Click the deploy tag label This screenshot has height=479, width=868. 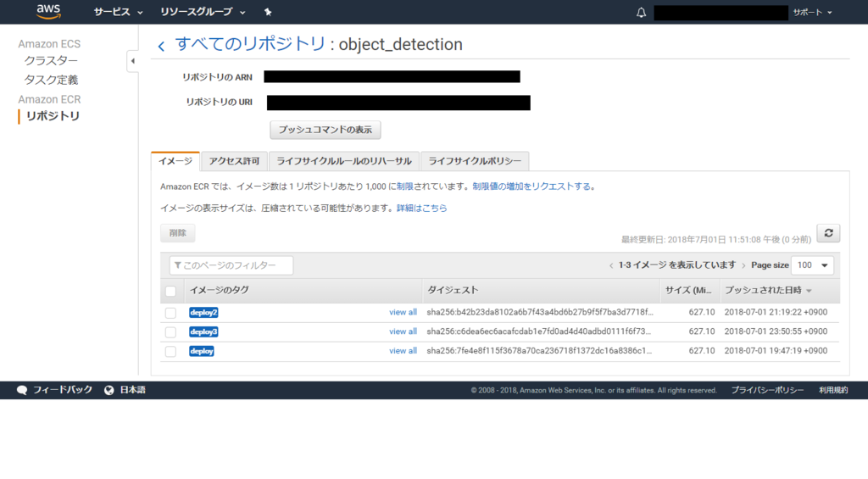point(202,352)
